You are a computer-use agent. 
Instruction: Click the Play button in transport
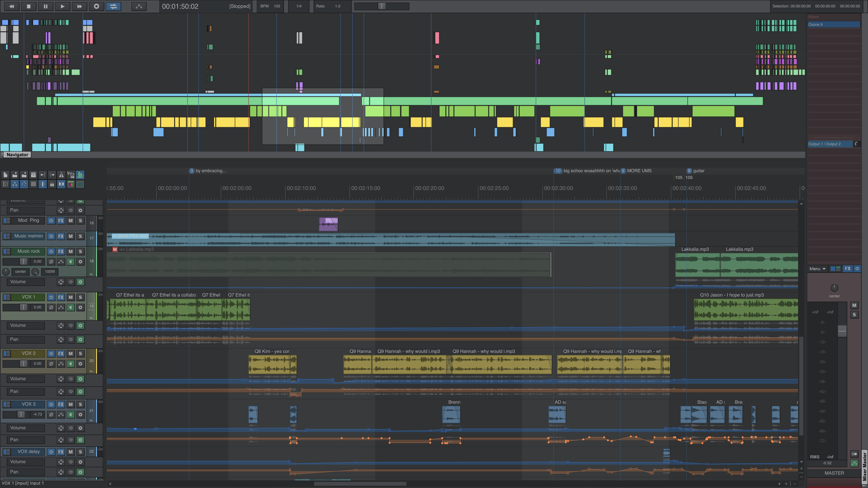pyautogui.click(x=62, y=6)
